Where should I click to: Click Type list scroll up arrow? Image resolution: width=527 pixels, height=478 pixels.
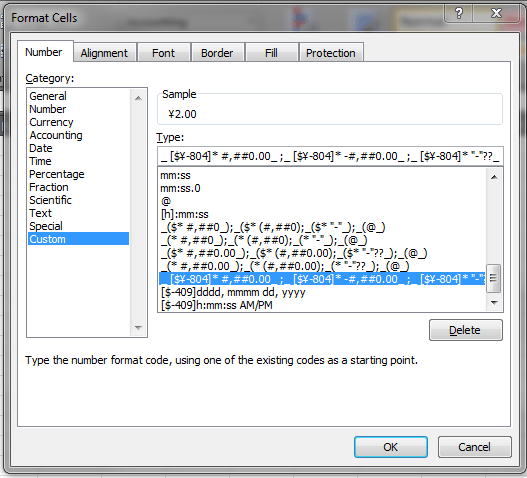coord(494,177)
